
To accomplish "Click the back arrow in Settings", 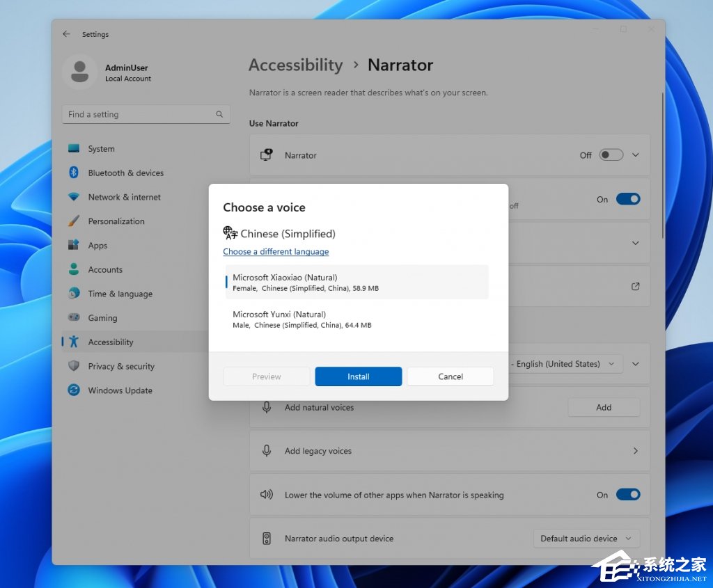I will 66,34.
